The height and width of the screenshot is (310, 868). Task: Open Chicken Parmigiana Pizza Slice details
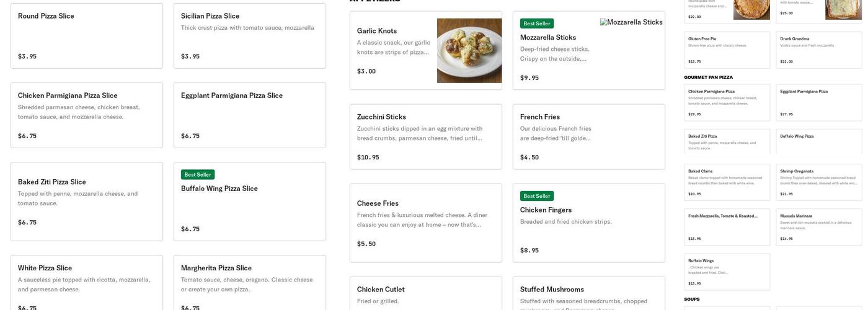coord(87,115)
